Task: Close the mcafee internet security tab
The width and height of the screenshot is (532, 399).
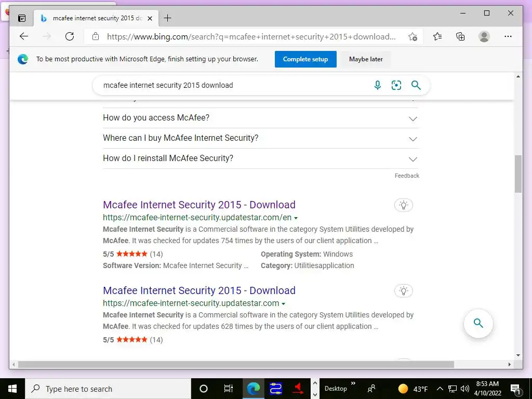Action: pyautogui.click(x=150, y=18)
